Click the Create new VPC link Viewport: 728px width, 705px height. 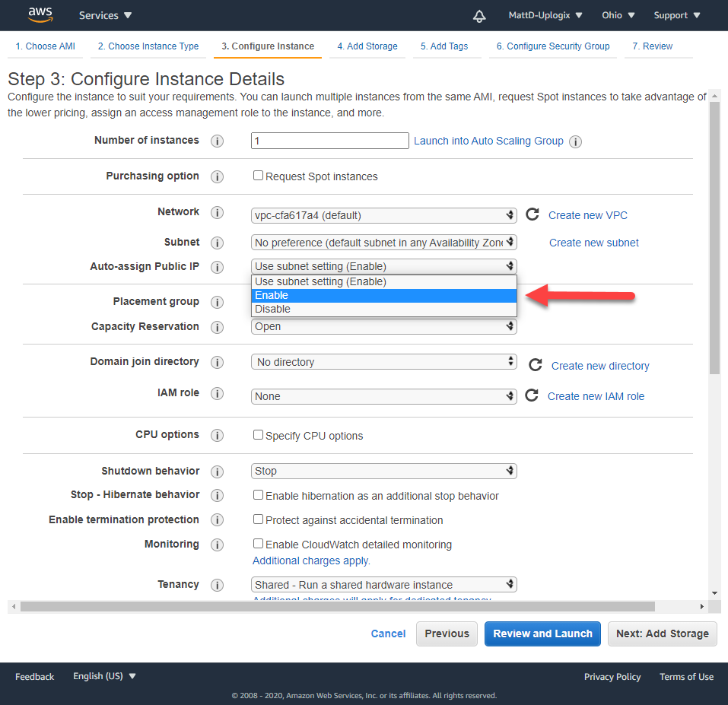(x=587, y=215)
